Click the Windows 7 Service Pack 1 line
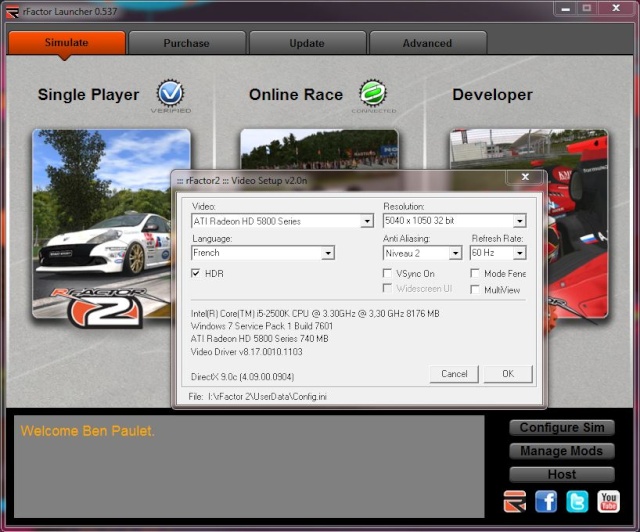The image size is (640, 532). point(262,326)
